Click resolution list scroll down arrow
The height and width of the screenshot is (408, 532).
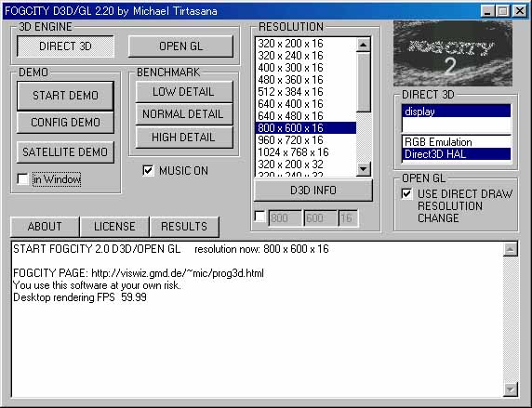tap(364, 169)
